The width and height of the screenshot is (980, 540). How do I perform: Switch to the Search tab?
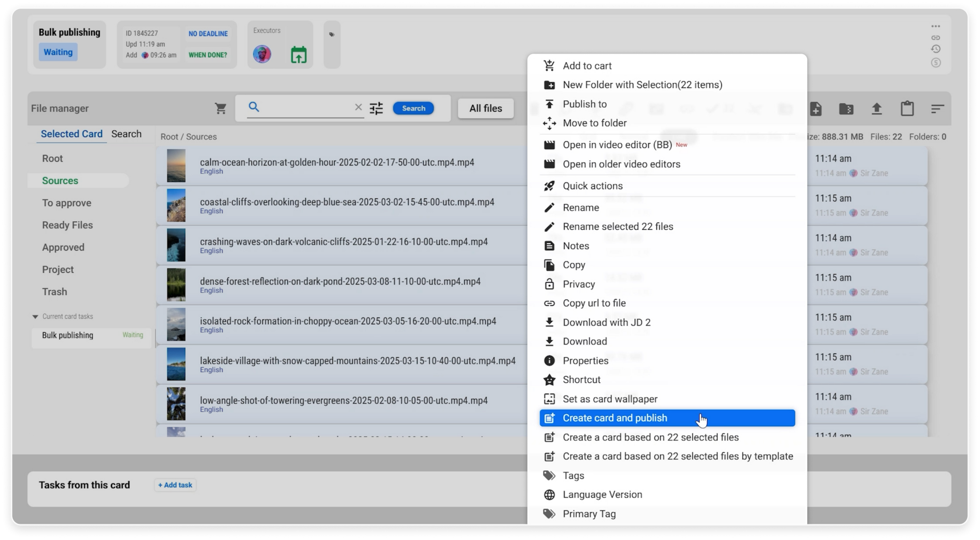click(x=126, y=134)
